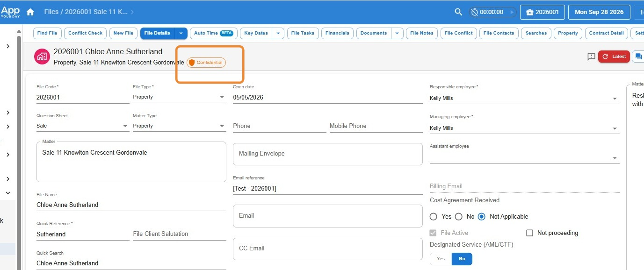Open File Contacts
The width and height of the screenshot is (644, 270).
pyautogui.click(x=499, y=33)
